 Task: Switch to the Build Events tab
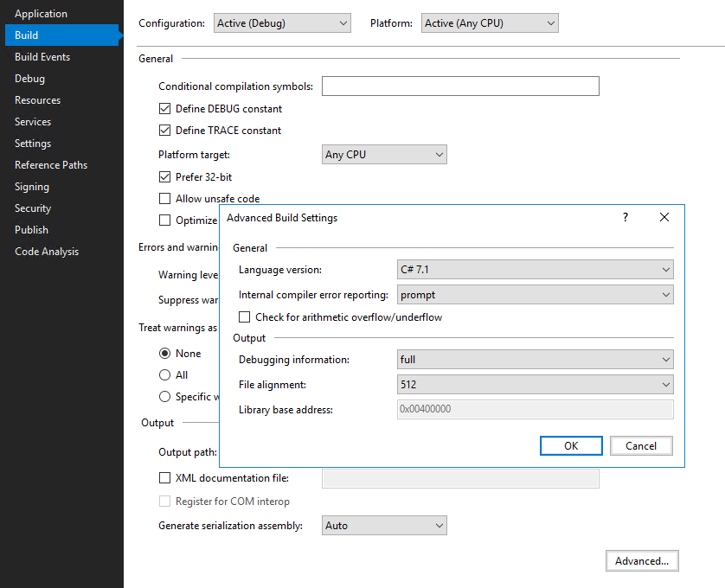(42, 57)
